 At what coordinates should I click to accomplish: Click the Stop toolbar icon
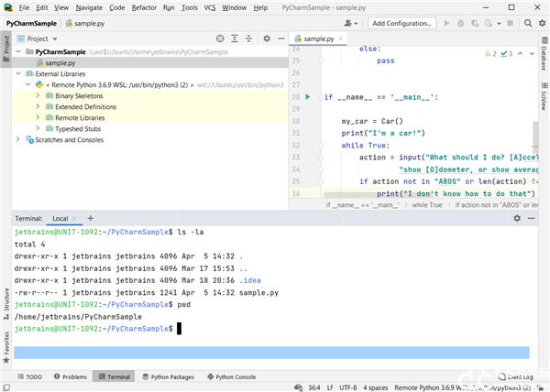pyautogui.click(x=510, y=24)
